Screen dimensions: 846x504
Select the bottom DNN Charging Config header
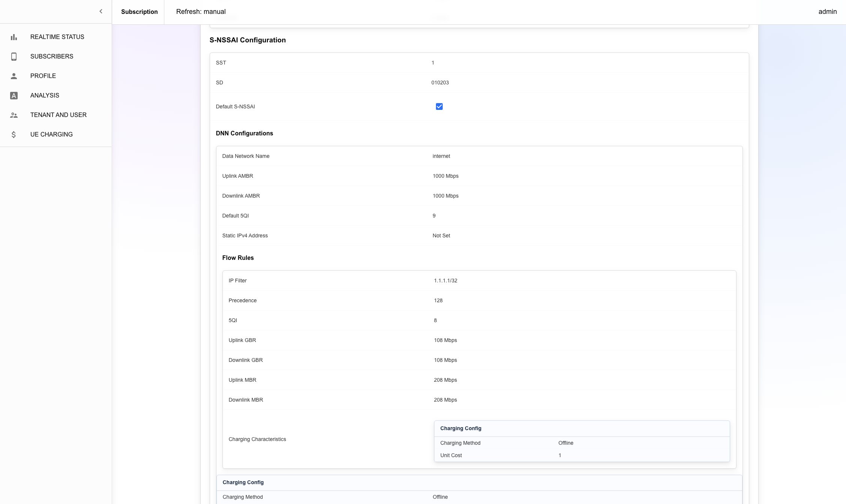(243, 482)
